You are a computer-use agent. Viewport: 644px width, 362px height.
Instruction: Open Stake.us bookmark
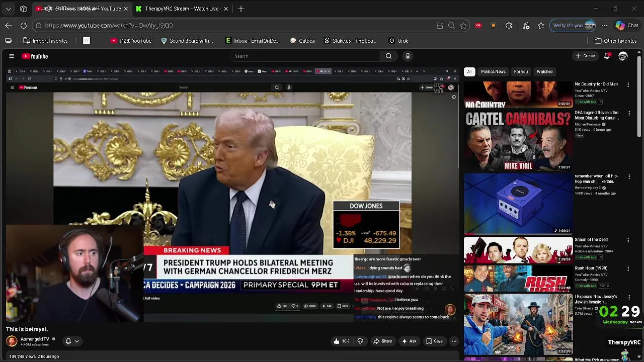pos(350,41)
